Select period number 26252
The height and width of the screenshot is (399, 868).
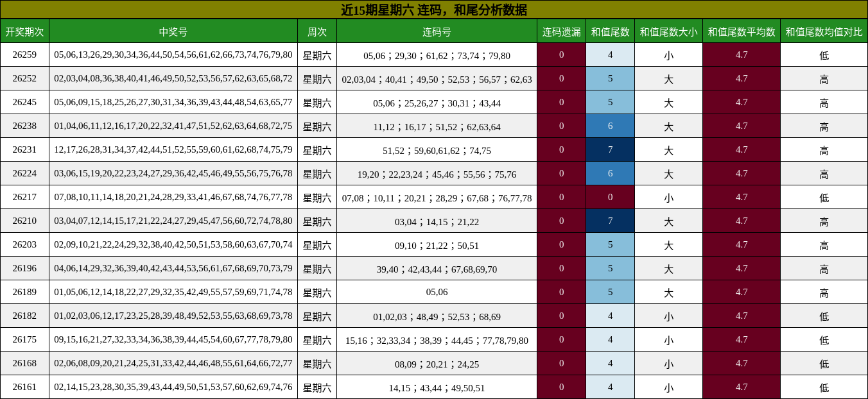pos(24,78)
